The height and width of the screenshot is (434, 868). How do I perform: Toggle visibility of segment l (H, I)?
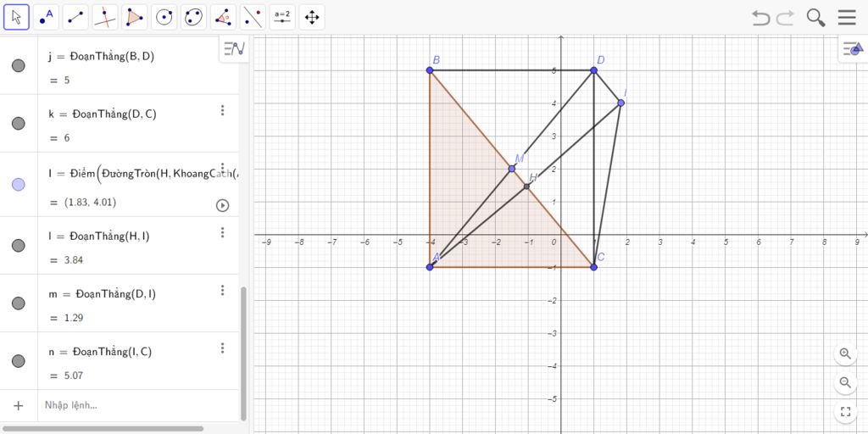(19, 245)
